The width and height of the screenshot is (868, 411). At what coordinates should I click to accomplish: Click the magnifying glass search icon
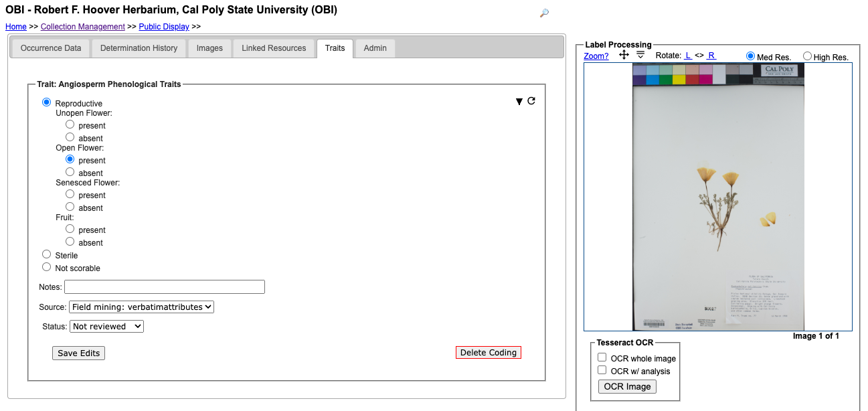(544, 13)
